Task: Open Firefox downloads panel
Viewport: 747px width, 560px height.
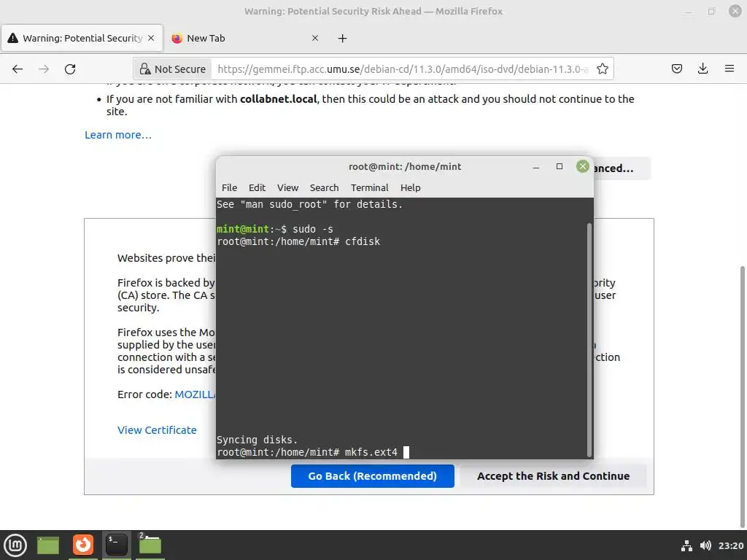Action: point(703,69)
